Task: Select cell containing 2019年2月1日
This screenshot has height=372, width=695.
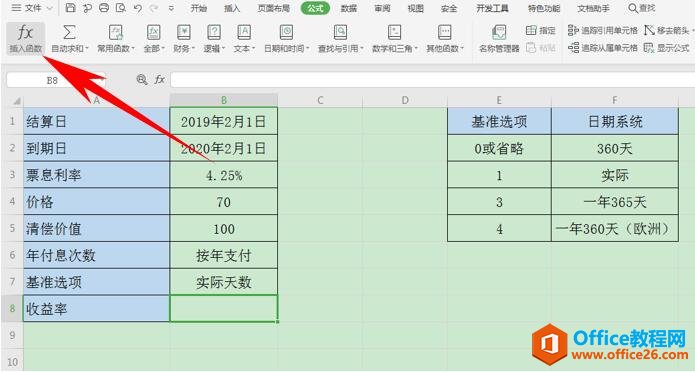Action: [x=224, y=121]
